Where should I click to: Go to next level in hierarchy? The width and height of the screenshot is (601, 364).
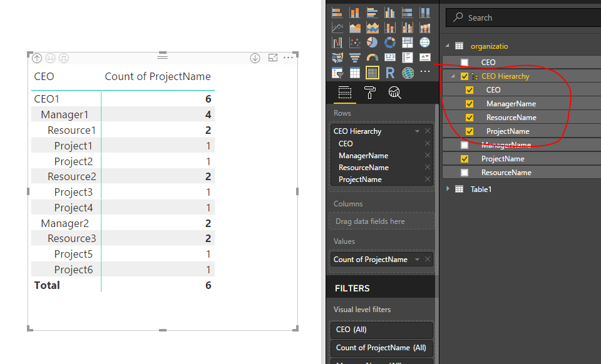(50, 58)
